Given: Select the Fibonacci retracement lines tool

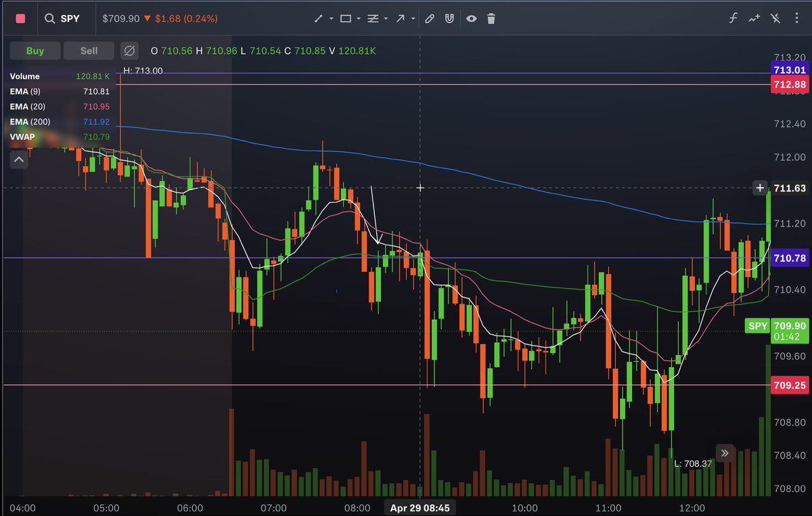Looking at the screenshot, I should [x=373, y=19].
